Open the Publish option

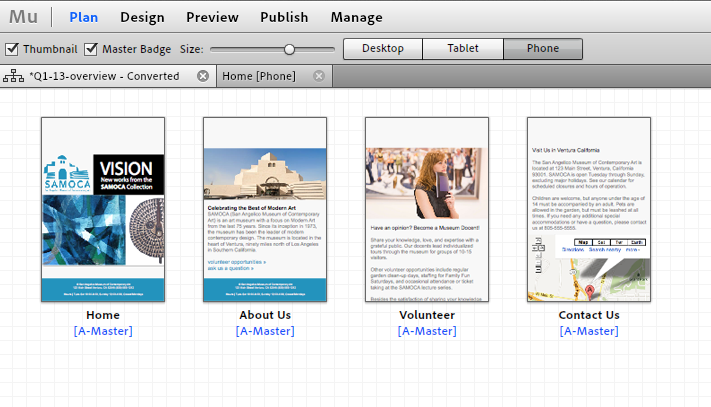point(284,17)
